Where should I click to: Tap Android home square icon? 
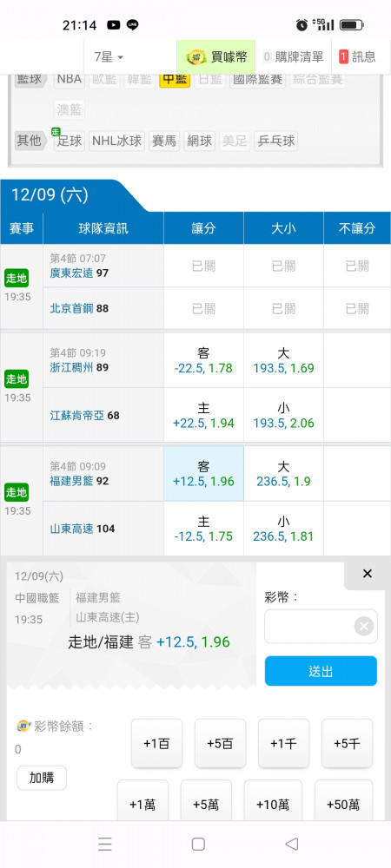pos(198,844)
